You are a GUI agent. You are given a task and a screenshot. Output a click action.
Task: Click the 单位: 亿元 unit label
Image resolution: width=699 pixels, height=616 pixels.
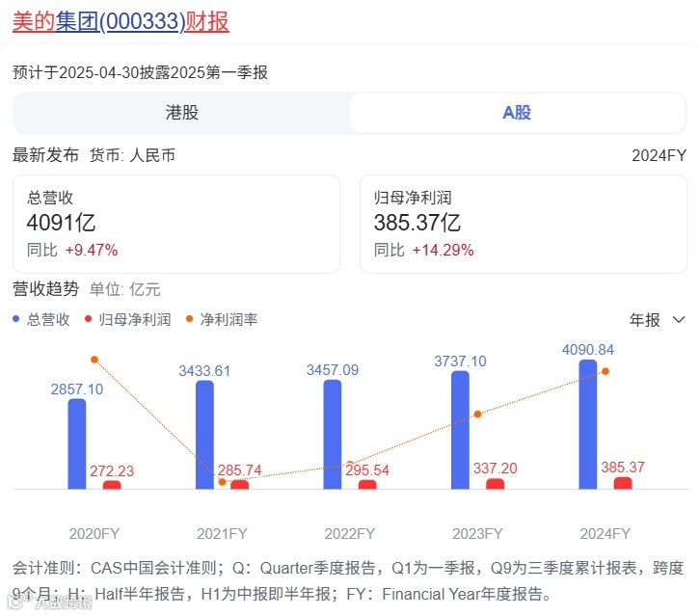point(124,289)
